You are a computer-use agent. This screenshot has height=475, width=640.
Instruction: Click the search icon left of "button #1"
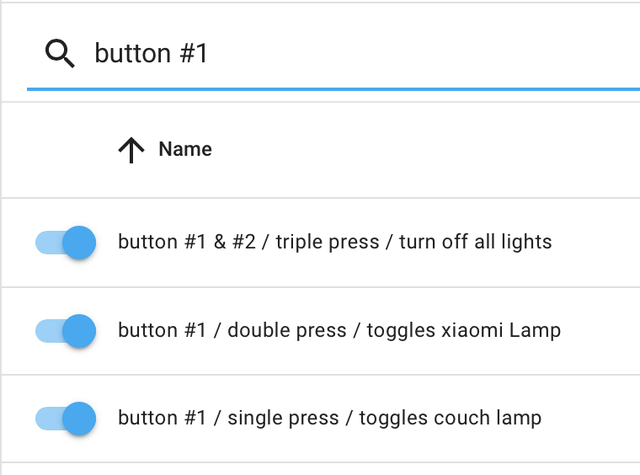[60, 54]
